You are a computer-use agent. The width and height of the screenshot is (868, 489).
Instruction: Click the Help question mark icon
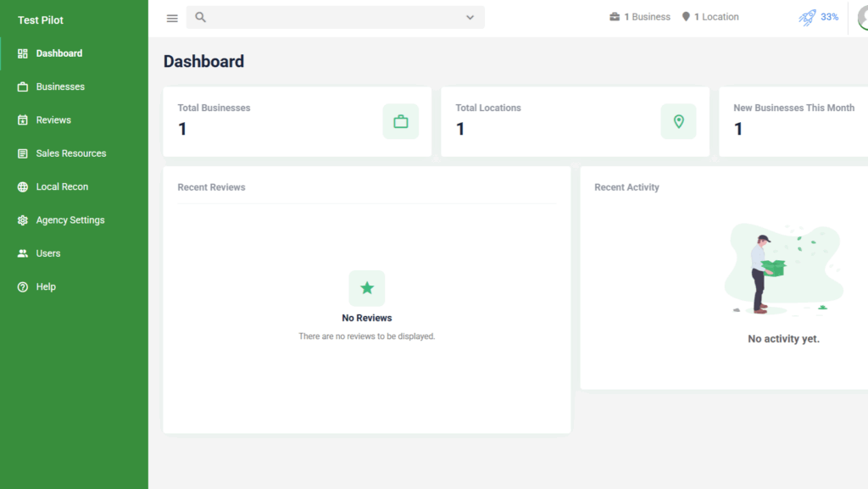tap(23, 286)
